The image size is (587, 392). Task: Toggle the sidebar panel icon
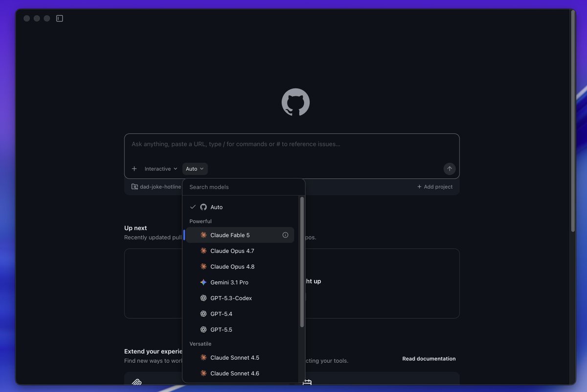tap(60, 19)
